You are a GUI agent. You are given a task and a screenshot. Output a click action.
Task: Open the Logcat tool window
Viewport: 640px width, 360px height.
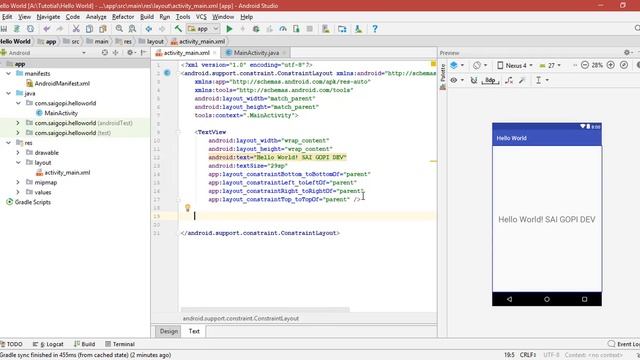48,344
